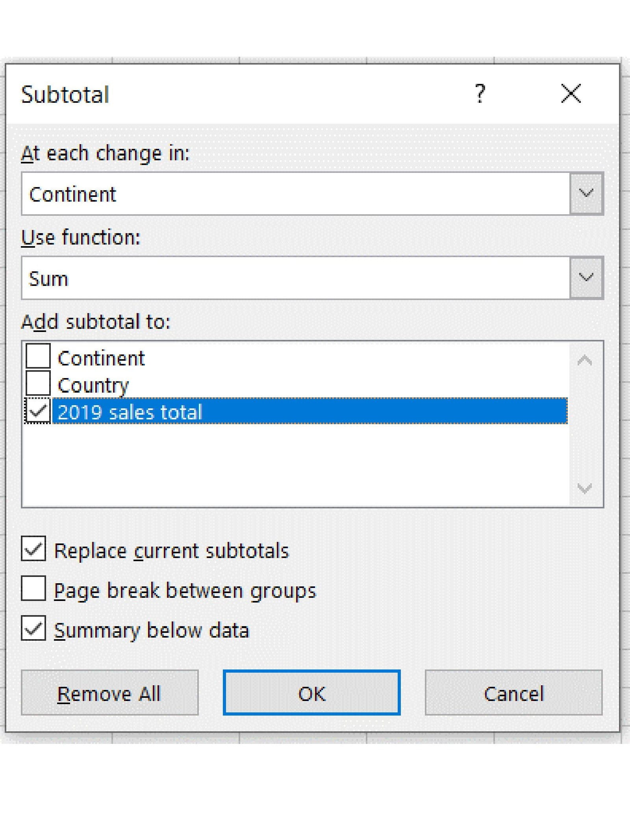Expand the 'Use function' dropdown arrow

[x=586, y=278]
